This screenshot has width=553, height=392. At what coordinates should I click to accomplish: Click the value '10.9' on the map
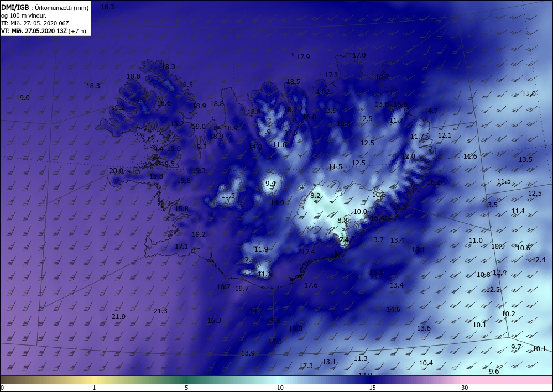498,247
